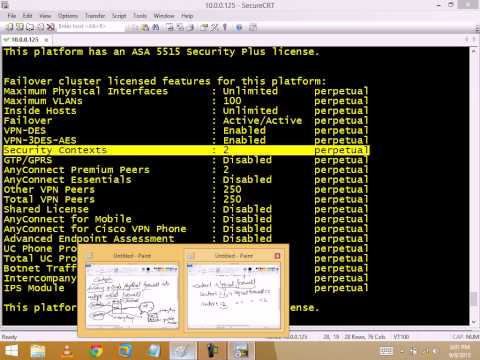
Task: Open the File menu
Action: [x=12, y=16]
